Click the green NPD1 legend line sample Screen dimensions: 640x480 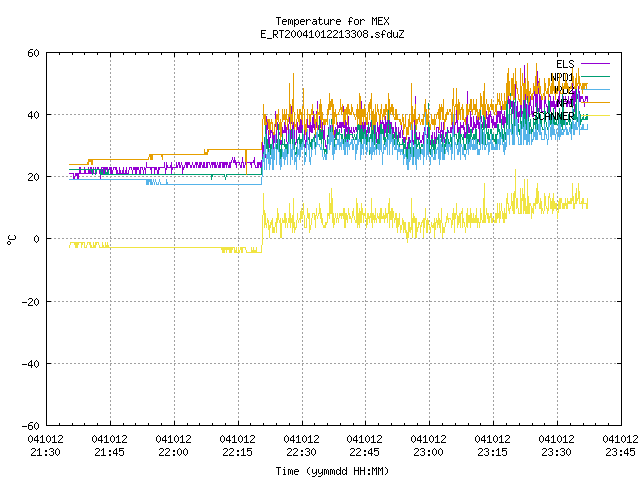point(595,76)
